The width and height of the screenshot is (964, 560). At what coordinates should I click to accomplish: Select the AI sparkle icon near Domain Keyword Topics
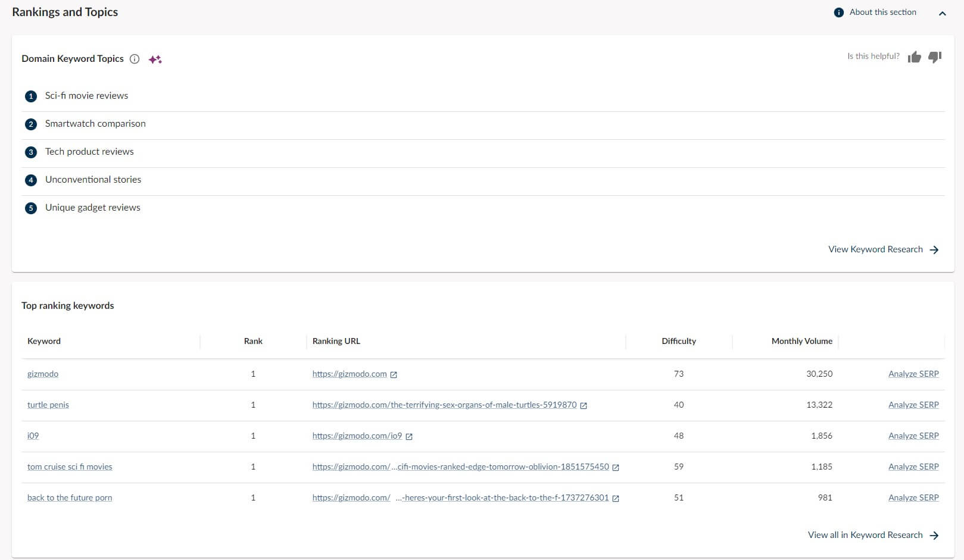coord(154,59)
